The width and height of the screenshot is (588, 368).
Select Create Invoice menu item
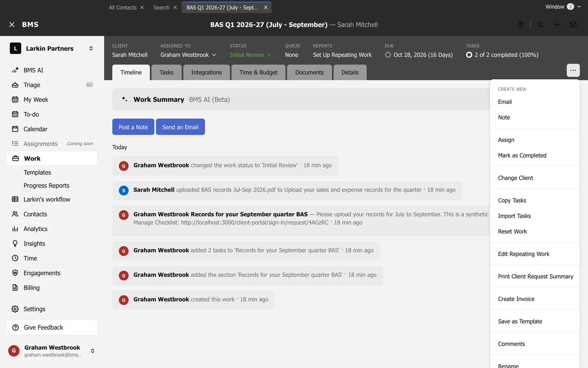pos(535,299)
